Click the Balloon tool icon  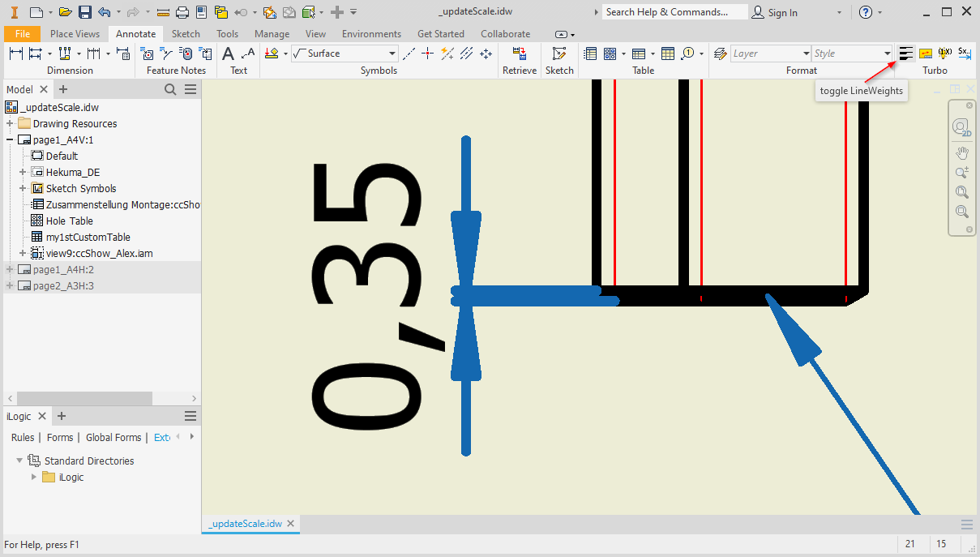click(x=688, y=54)
